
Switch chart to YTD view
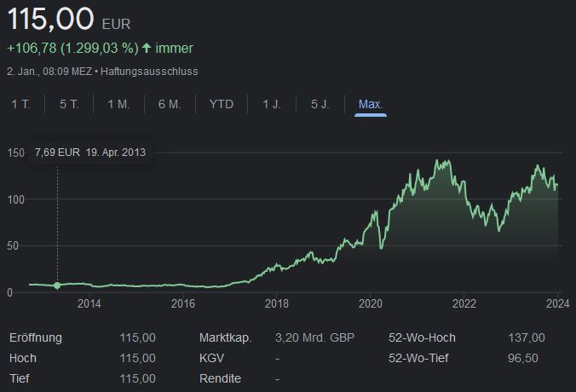click(x=222, y=104)
